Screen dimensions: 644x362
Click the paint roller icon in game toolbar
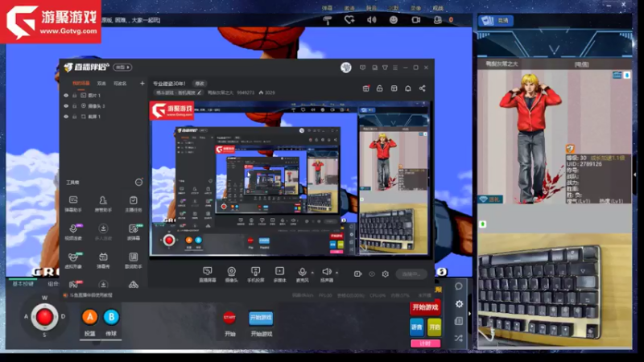(x=328, y=19)
